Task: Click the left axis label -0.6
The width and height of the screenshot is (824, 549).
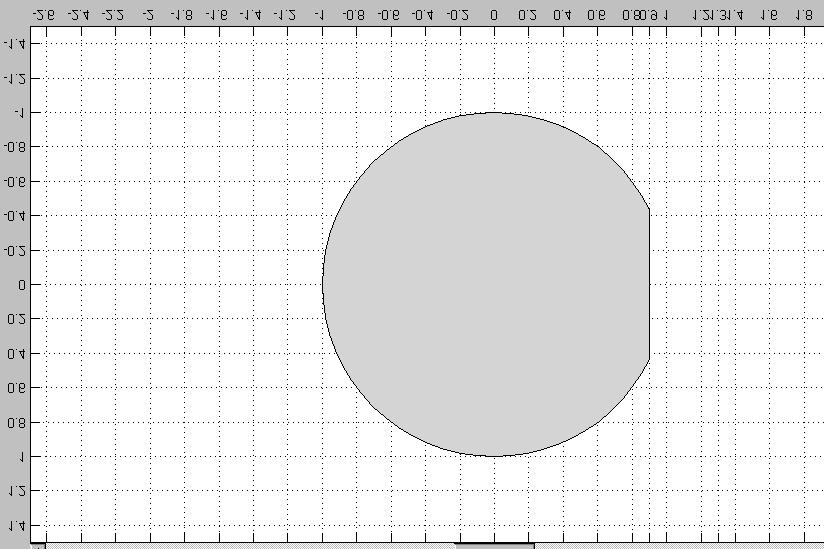Action: (x=14, y=181)
